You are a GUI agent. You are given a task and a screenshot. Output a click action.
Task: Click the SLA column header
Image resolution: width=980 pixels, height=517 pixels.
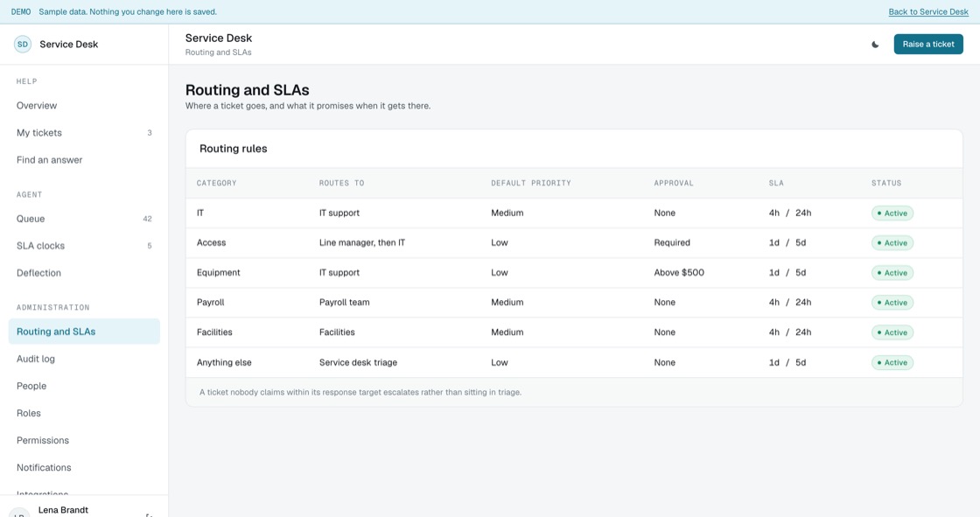click(x=776, y=183)
